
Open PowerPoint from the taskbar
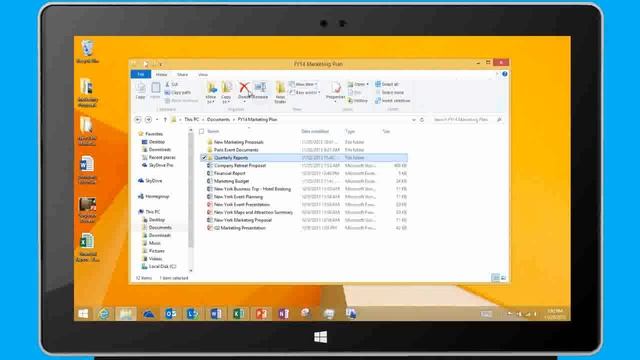click(x=261, y=313)
